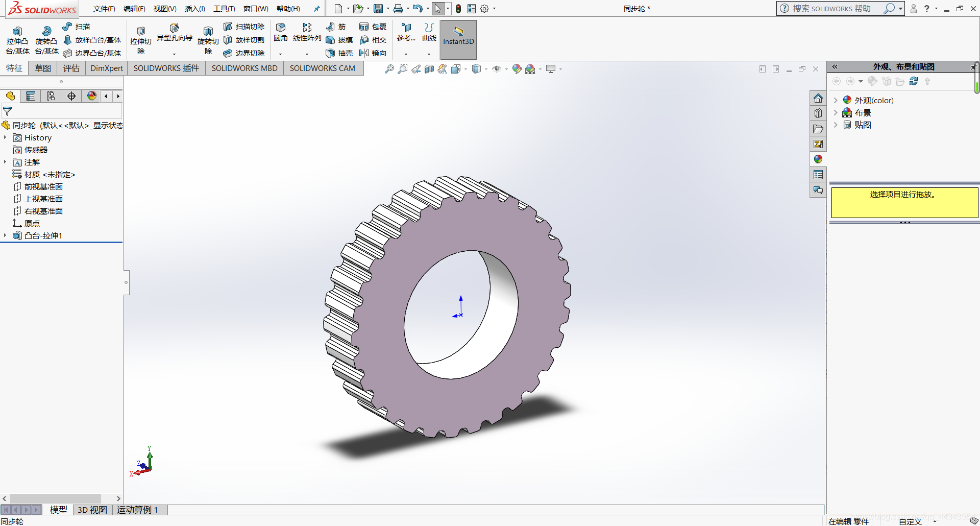Open the appearance color wheel tab in task pane

[818, 159]
